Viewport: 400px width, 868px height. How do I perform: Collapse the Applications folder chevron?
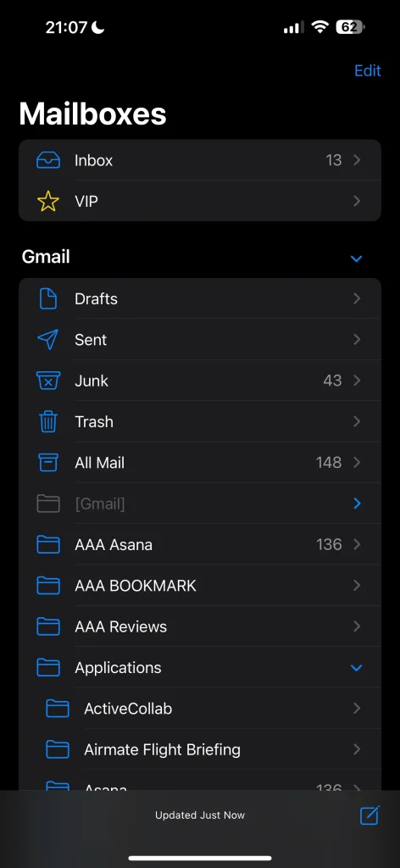[x=356, y=668]
